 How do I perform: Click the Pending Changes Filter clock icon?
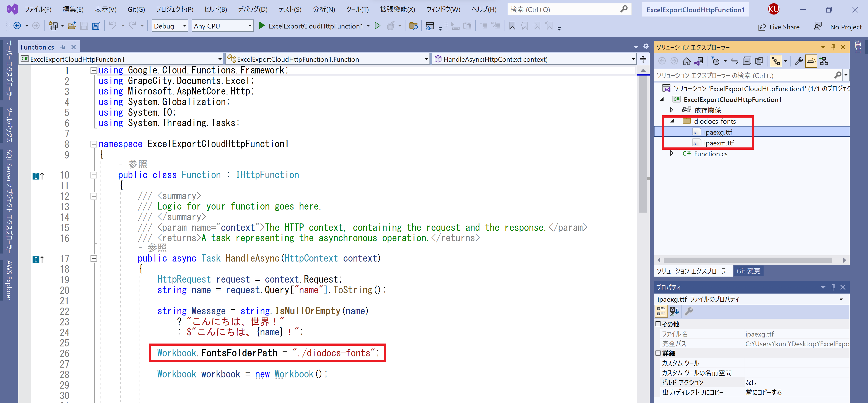(716, 61)
